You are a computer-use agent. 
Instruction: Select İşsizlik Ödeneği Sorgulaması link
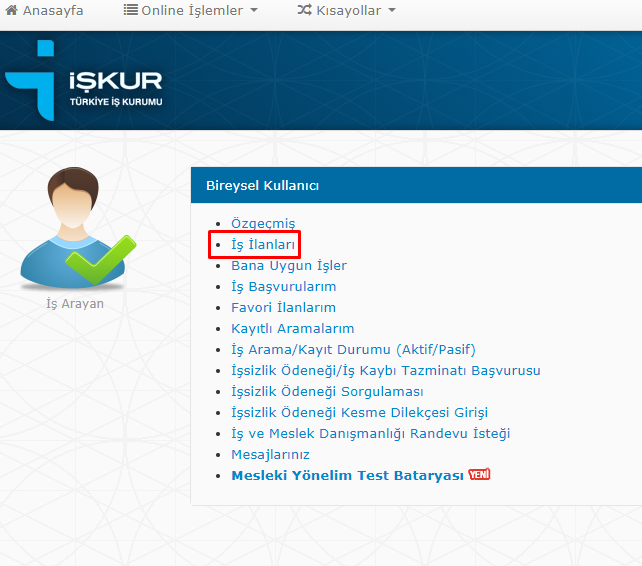tap(327, 392)
